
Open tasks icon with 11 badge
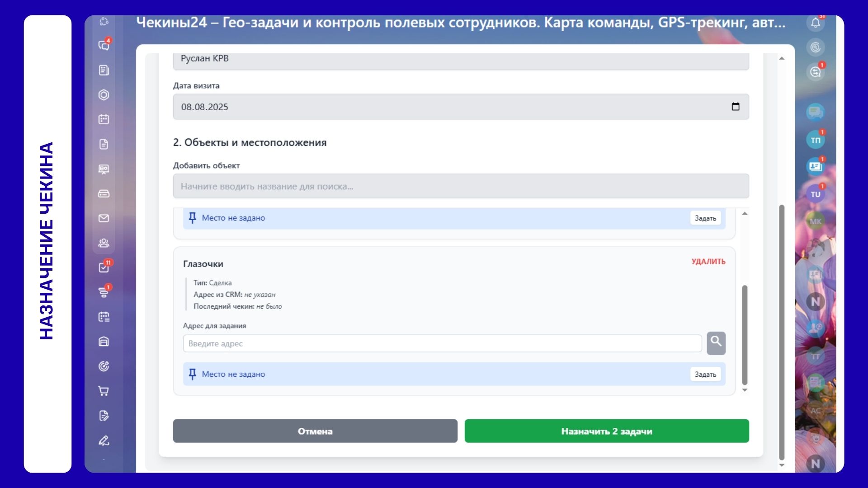[104, 267]
